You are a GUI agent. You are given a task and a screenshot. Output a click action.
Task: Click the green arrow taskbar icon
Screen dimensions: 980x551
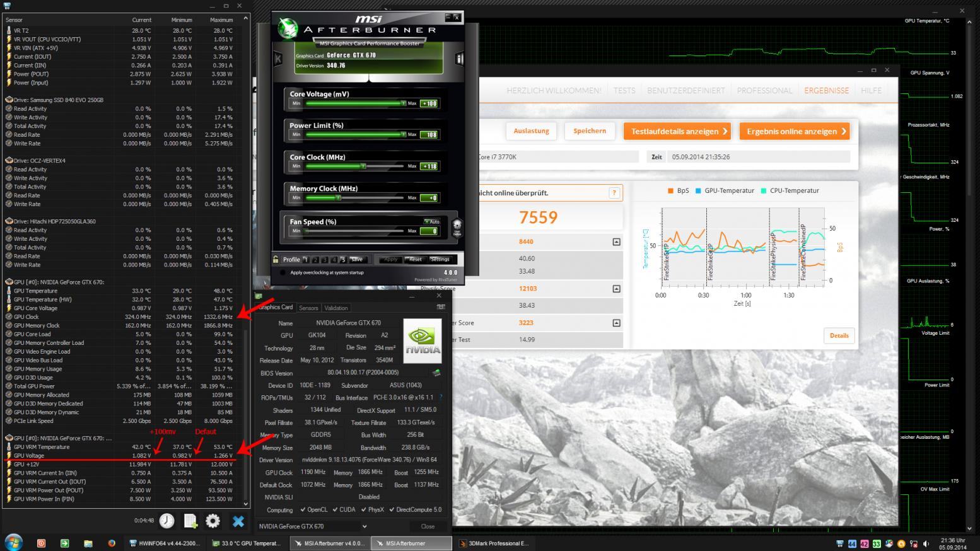point(64,543)
